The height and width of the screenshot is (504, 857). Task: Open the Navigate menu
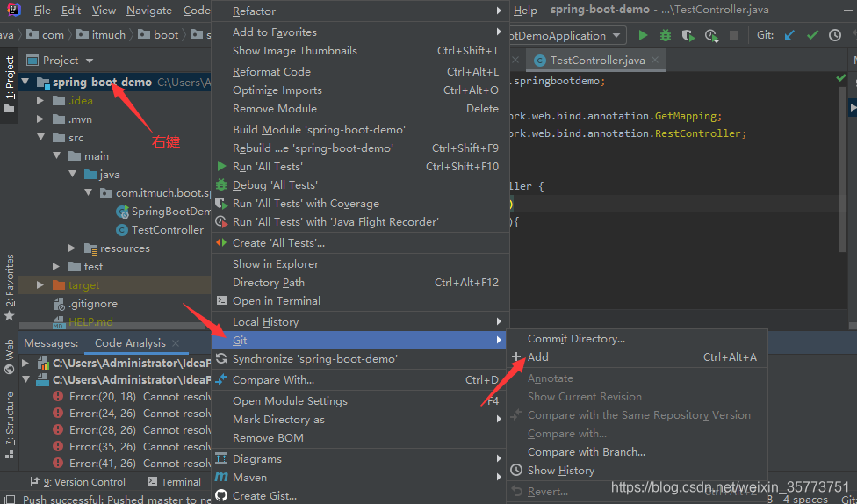point(149,11)
